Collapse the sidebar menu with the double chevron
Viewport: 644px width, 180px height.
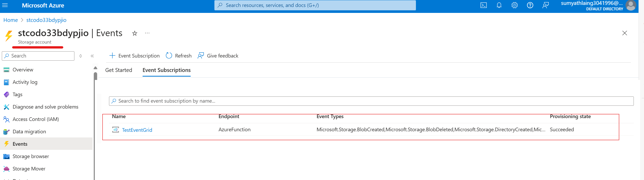pyautogui.click(x=92, y=56)
